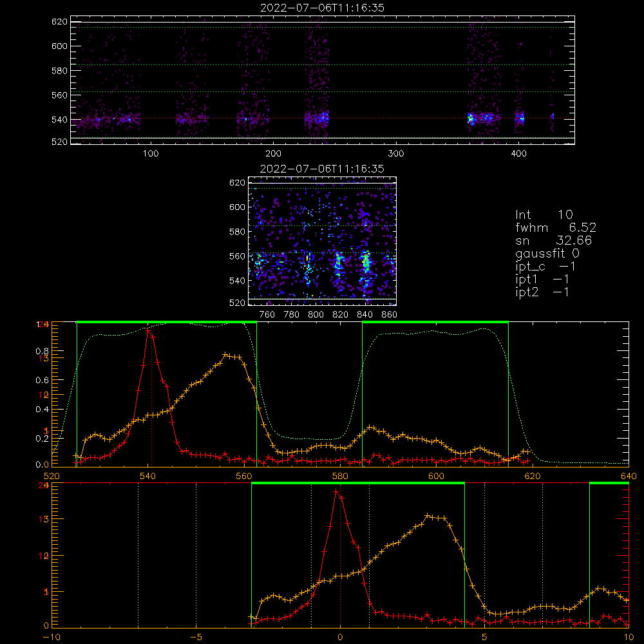Click the x-axis label 200 on top image
The height and width of the screenshot is (644, 644).
click(273, 154)
